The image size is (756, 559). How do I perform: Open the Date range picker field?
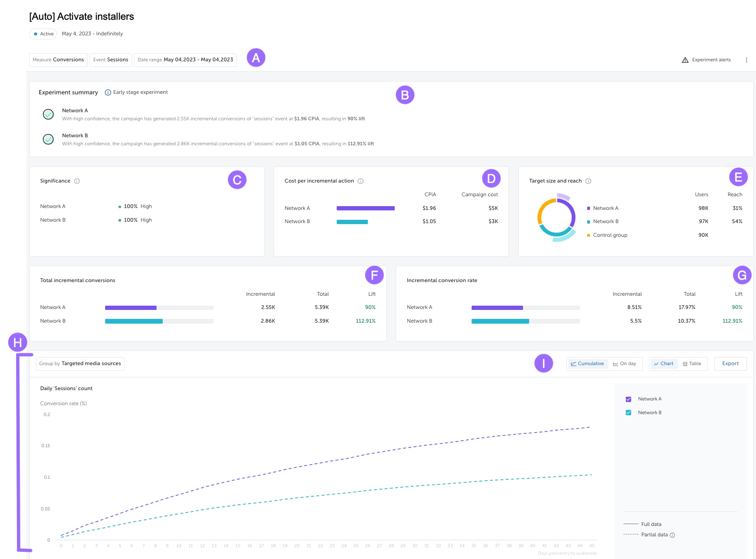pos(185,60)
